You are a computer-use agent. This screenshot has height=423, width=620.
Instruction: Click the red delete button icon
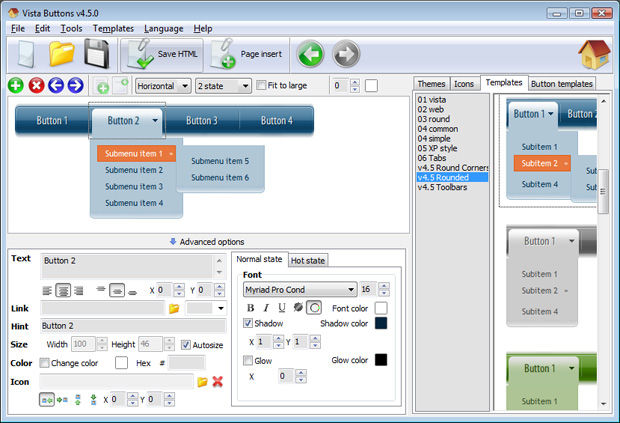pos(36,86)
